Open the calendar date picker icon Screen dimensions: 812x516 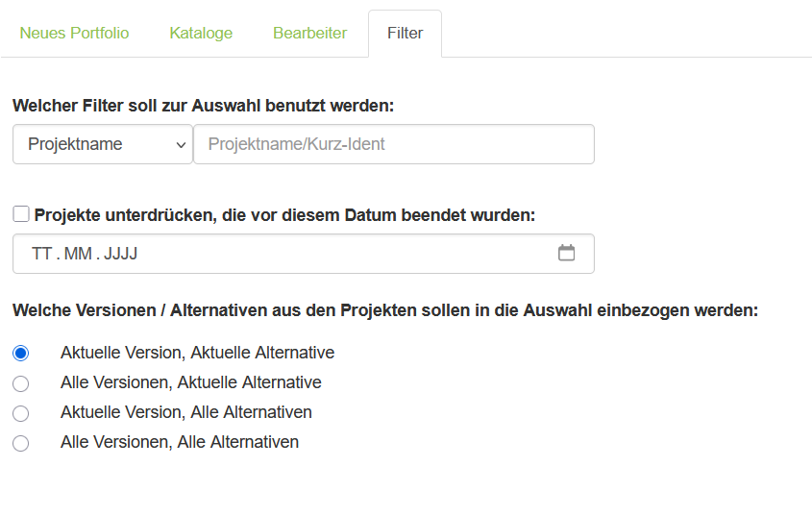pos(567,253)
